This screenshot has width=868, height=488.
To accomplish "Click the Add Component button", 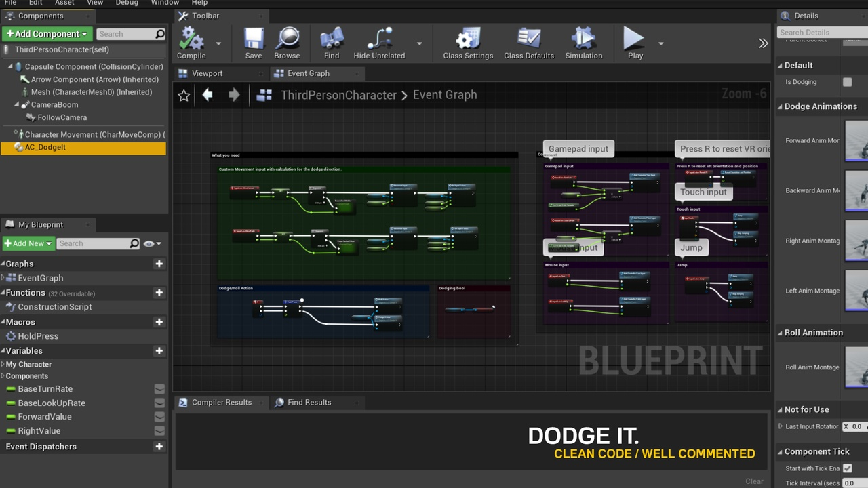I will pyautogui.click(x=47, y=34).
